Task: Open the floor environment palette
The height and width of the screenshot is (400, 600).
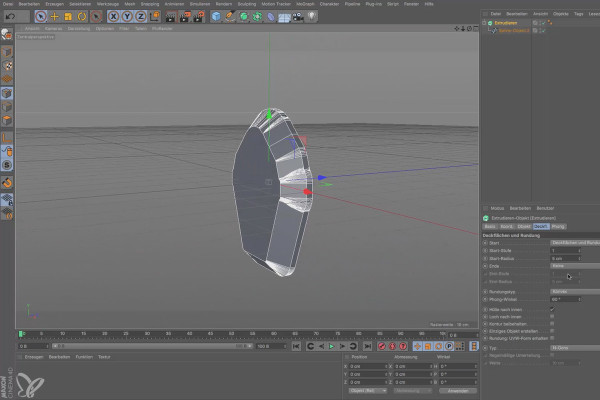Action: (284, 16)
